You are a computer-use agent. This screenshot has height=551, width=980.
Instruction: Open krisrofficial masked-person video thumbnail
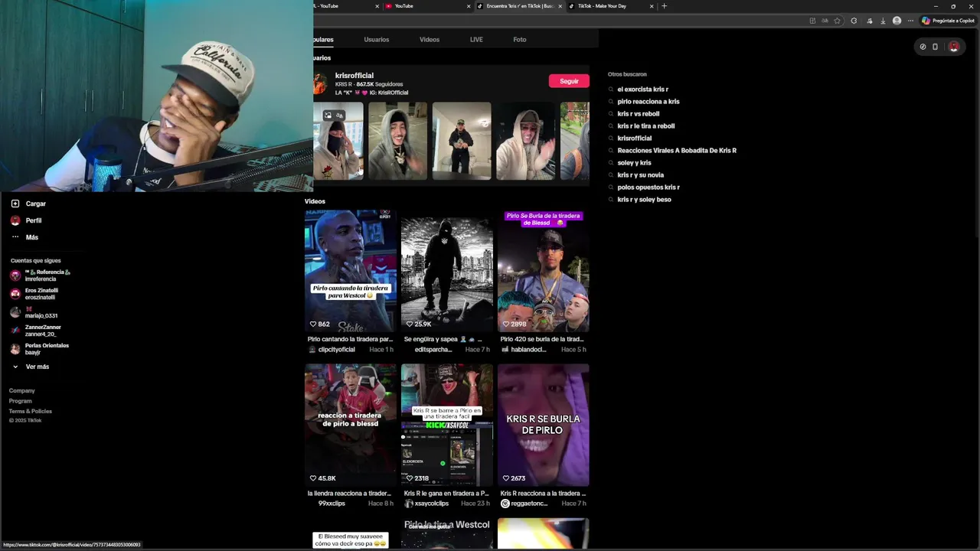338,141
